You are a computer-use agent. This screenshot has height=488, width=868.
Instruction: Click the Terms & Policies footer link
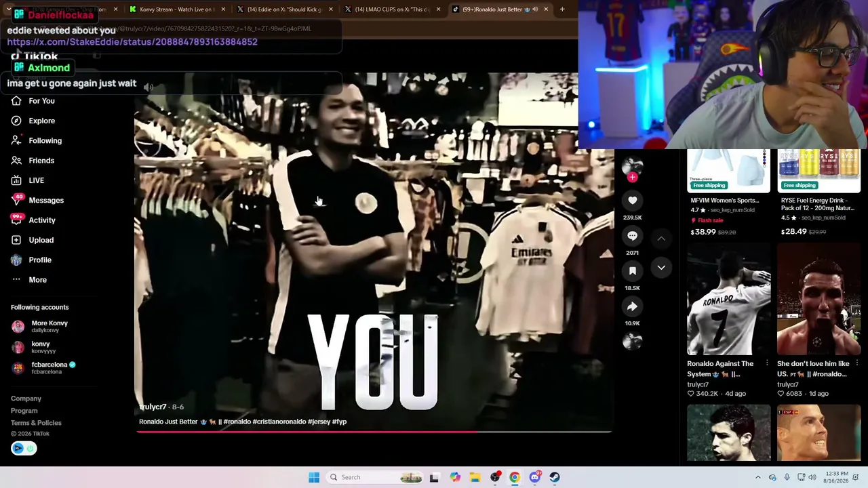[36, 423]
